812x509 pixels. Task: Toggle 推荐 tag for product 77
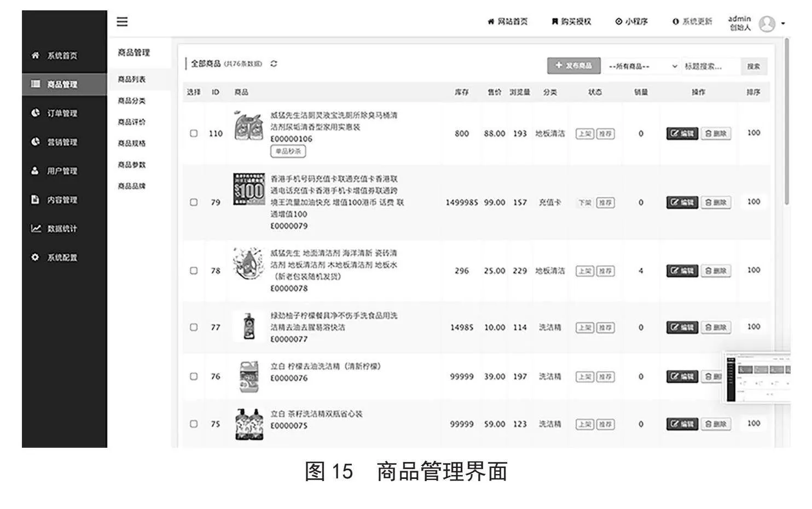pyautogui.click(x=605, y=328)
